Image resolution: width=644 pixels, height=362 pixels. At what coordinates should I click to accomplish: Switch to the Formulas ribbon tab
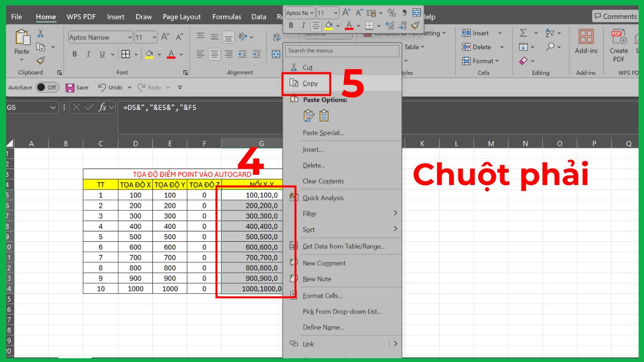pos(226,17)
